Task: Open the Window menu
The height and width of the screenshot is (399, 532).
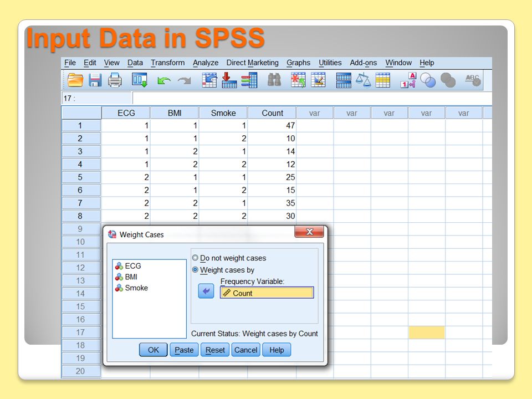Action: click(x=398, y=63)
